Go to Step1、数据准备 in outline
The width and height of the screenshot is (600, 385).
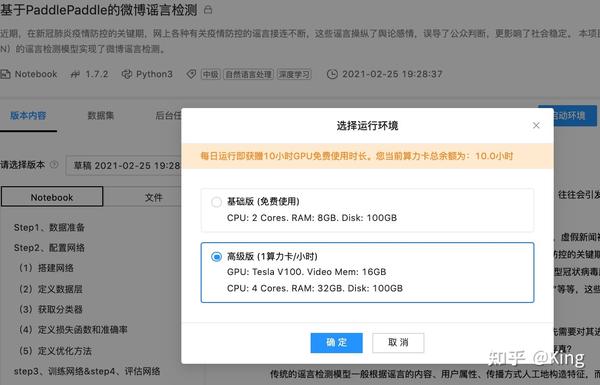pos(49,228)
